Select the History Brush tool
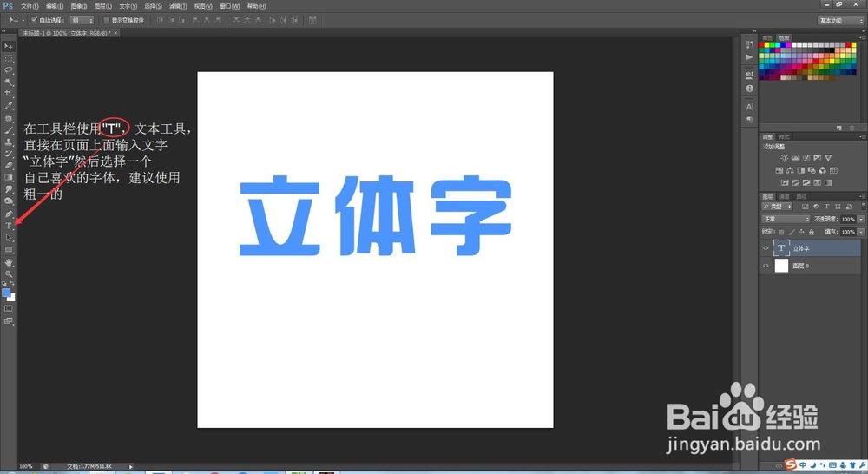The image size is (868, 474). [x=9, y=154]
